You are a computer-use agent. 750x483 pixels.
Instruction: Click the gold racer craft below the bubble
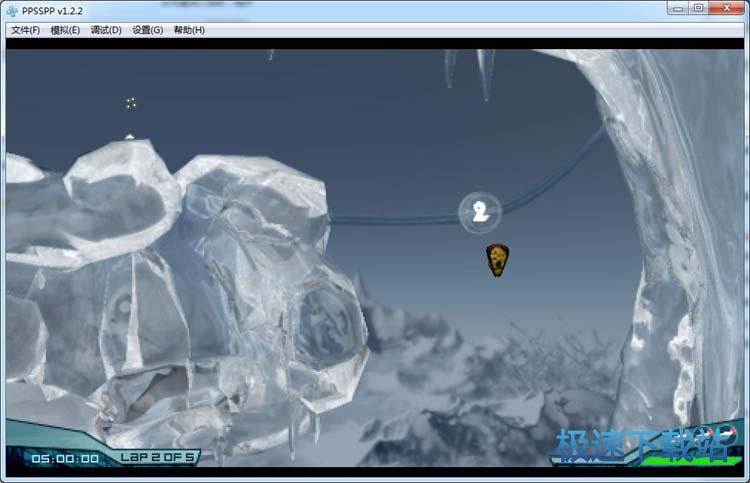click(497, 260)
